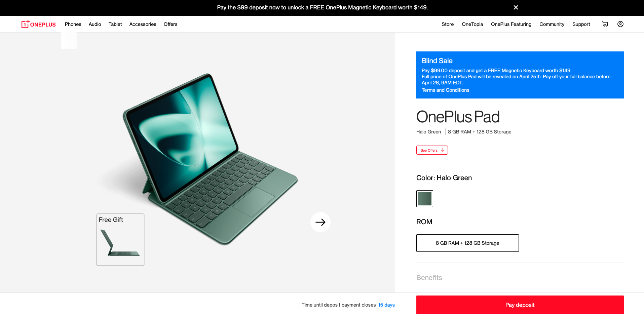View the Free Gift keyboard thumbnail
This screenshot has width=644, height=316.
point(120,240)
